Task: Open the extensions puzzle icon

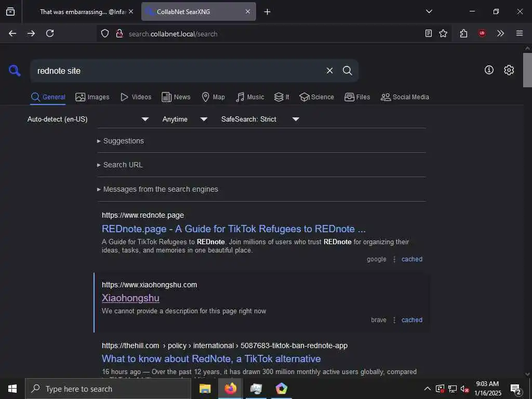Action: 463,33
